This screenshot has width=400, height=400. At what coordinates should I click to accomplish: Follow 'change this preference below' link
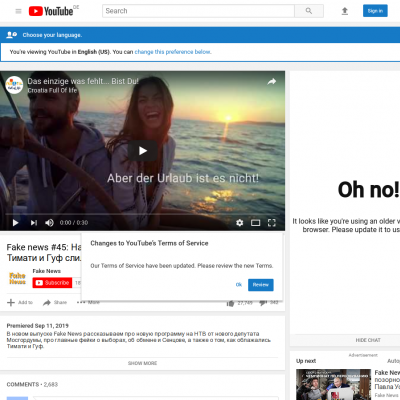[172, 52]
